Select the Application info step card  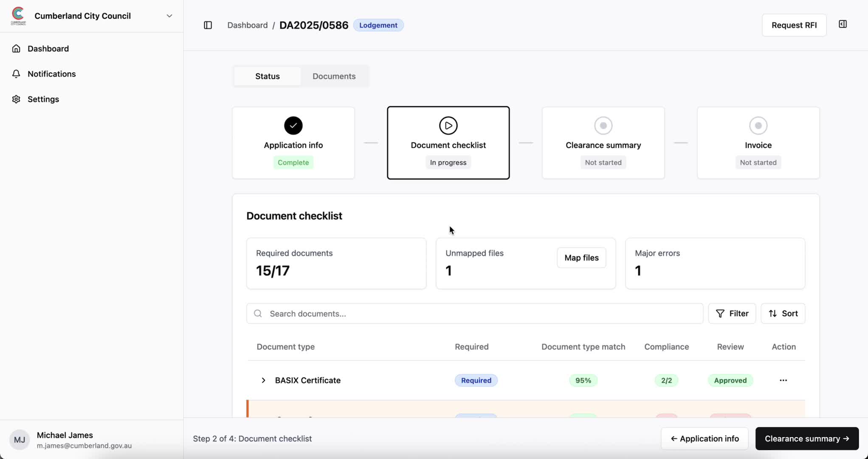tap(293, 143)
